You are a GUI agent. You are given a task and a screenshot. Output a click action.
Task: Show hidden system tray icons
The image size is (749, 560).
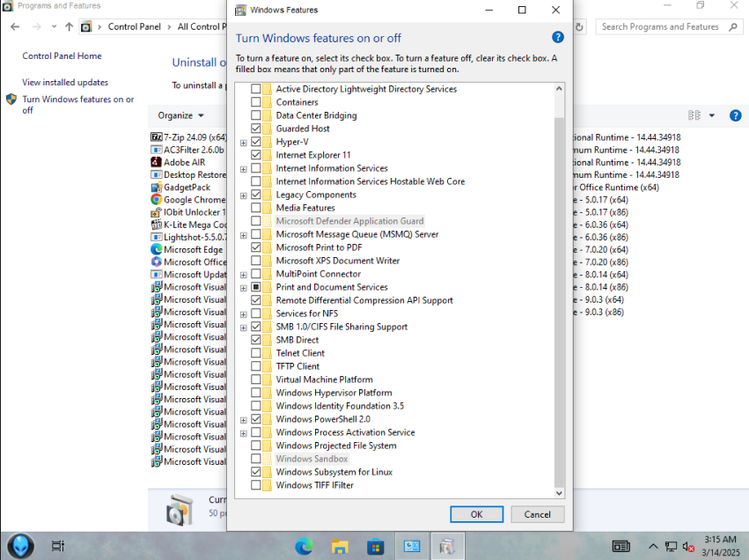pyautogui.click(x=653, y=546)
